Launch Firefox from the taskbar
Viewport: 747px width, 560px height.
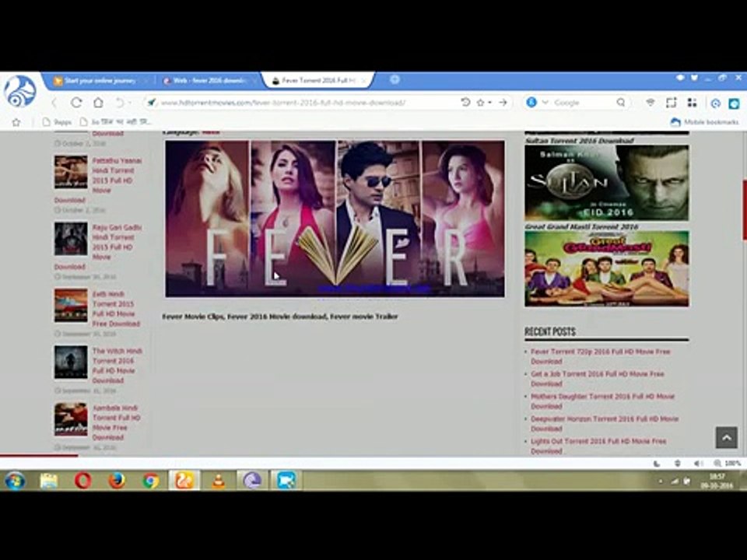[117, 481]
